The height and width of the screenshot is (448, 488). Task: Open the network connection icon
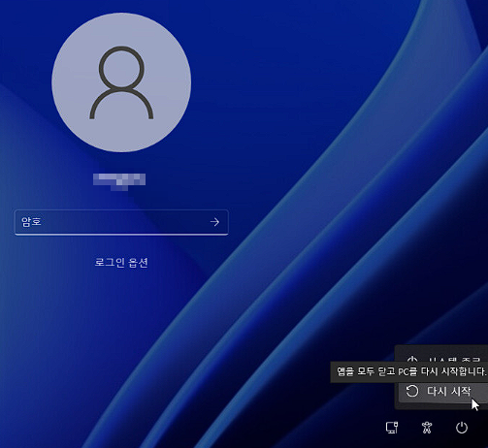point(392,428)
